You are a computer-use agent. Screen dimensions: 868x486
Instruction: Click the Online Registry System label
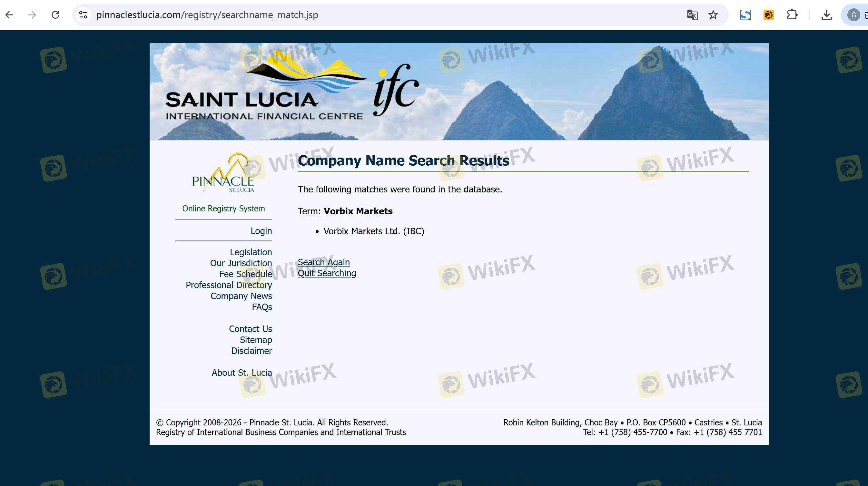pos(223,209)
